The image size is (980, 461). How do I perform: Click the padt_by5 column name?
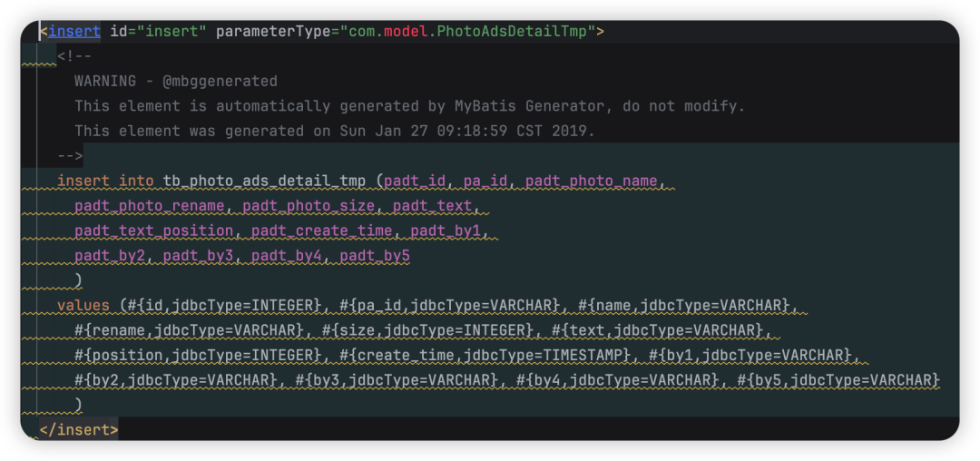click(x=375, y=256)
